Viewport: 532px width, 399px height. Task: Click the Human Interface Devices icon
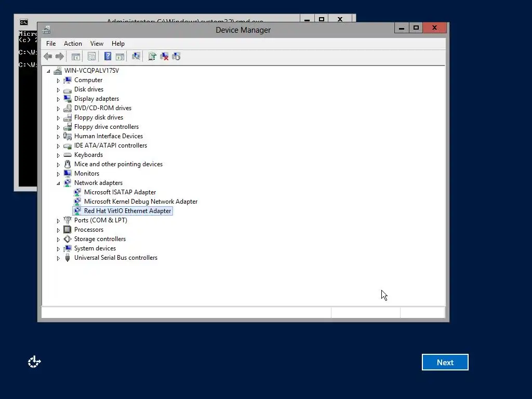(x=68, y=136)
